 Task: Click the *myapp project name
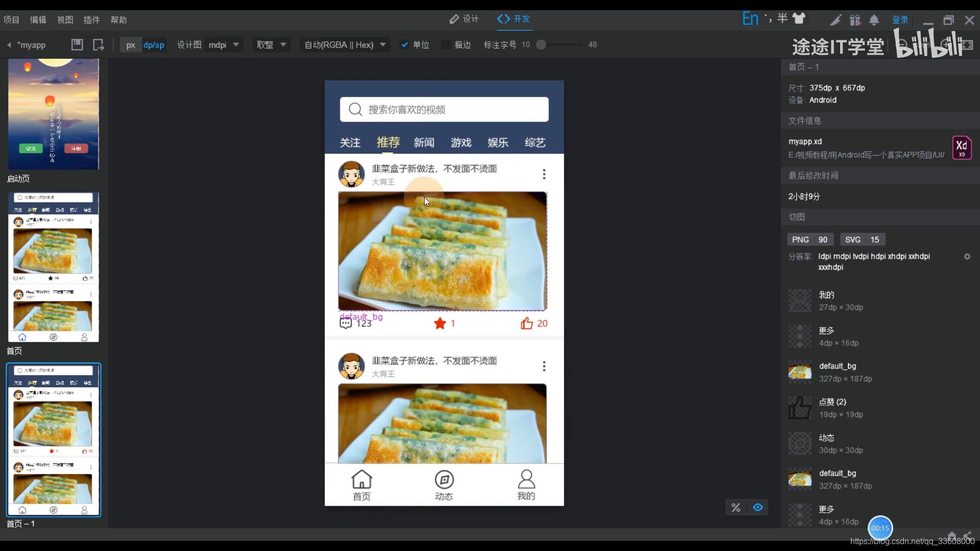click(31, 45)
